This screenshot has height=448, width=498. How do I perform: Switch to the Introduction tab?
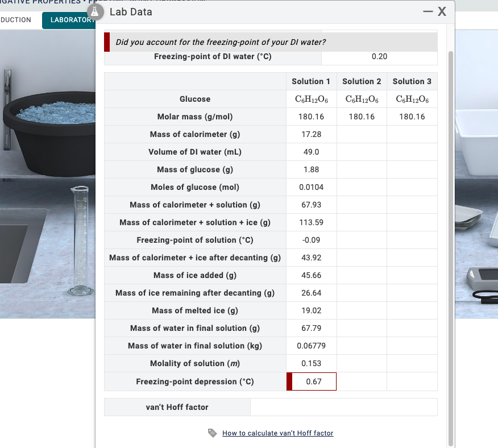pyautogui.click(x=15, y=20)
